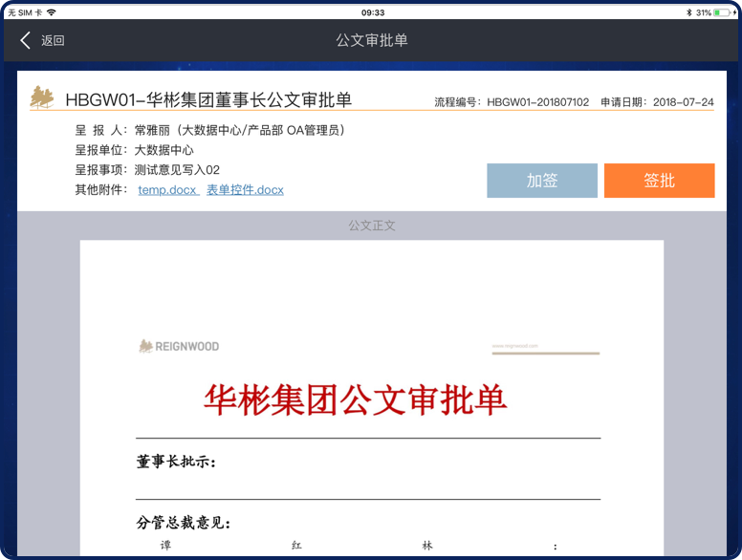Screen dimensions: 742x560
Task: Open the 表单控件.docx attachment link
Action: click(x=245, y=190)
